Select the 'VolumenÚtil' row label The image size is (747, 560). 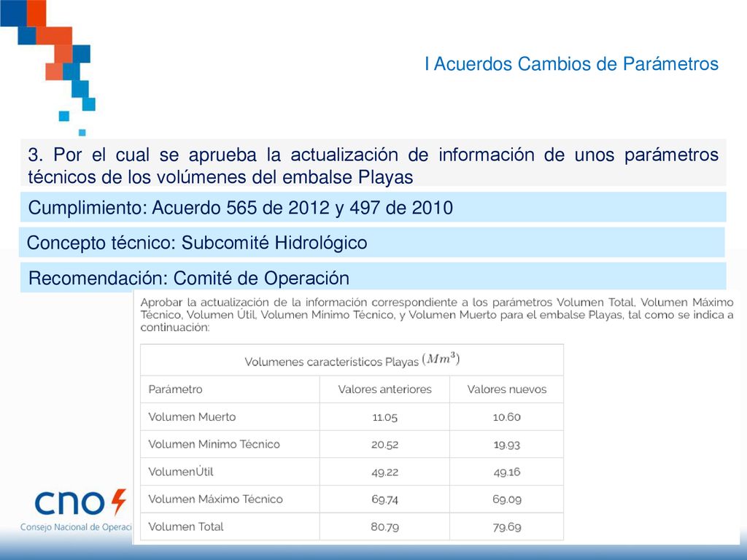181,472
